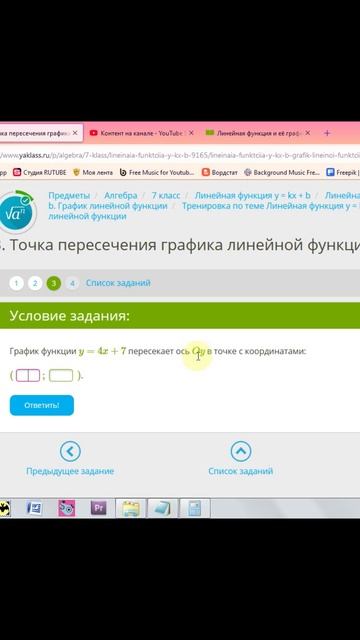Open Тренировка по теме breadcrumb link
360x640 pixels.
click(x=271, y=206)
